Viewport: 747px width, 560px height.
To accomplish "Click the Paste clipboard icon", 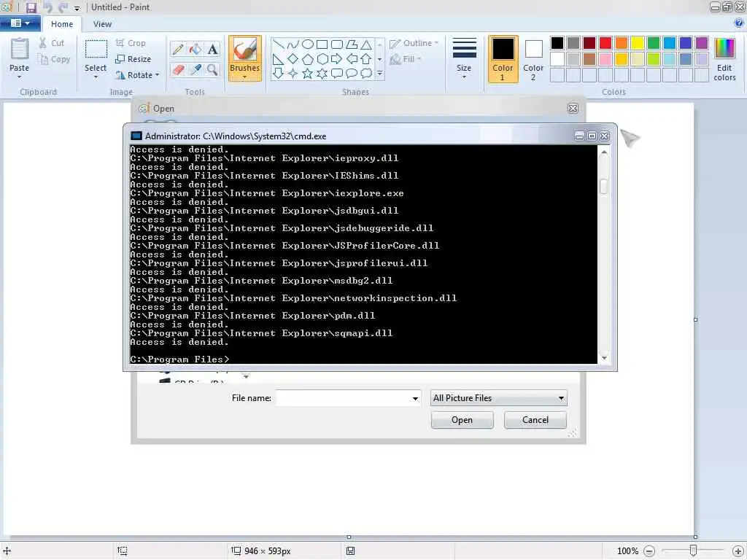I will [20, 50].
